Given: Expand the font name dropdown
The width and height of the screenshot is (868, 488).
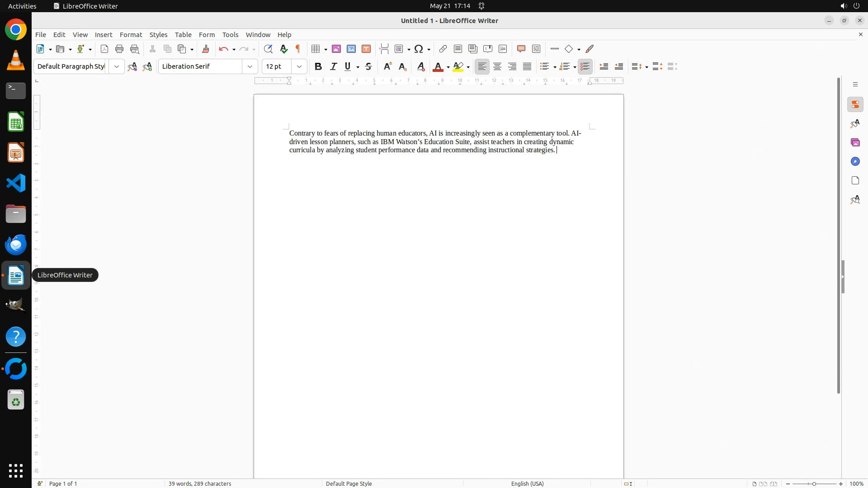Looking at the screenshot, I should [x=250, y=66].
